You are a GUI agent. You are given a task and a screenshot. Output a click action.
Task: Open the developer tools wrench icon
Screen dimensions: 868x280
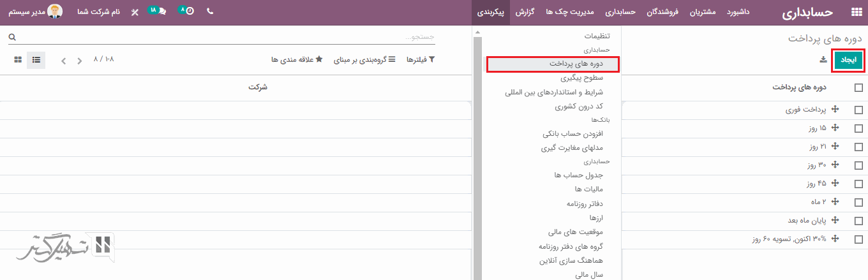(135, 12)
